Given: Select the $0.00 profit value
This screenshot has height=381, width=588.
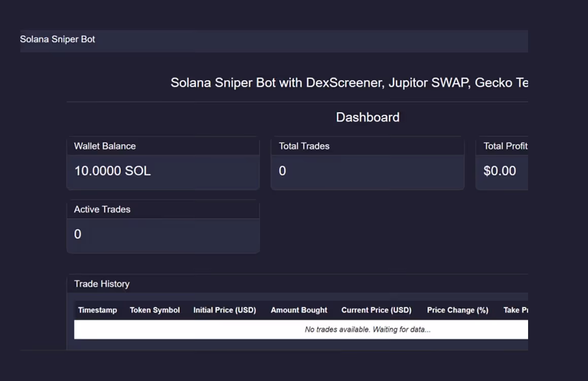Looking at the screenshot, I should 500,171.
